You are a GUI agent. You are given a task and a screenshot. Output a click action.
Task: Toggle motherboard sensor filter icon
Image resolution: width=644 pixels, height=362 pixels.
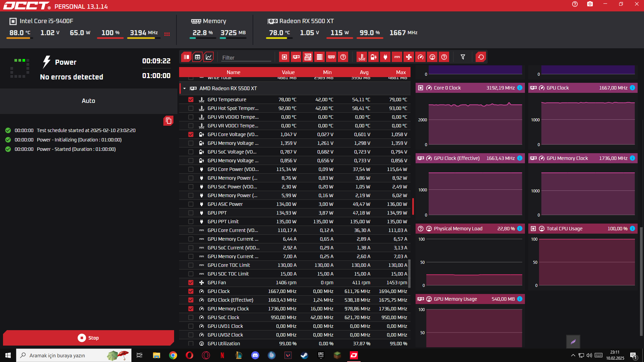click(x=308, y=57)
